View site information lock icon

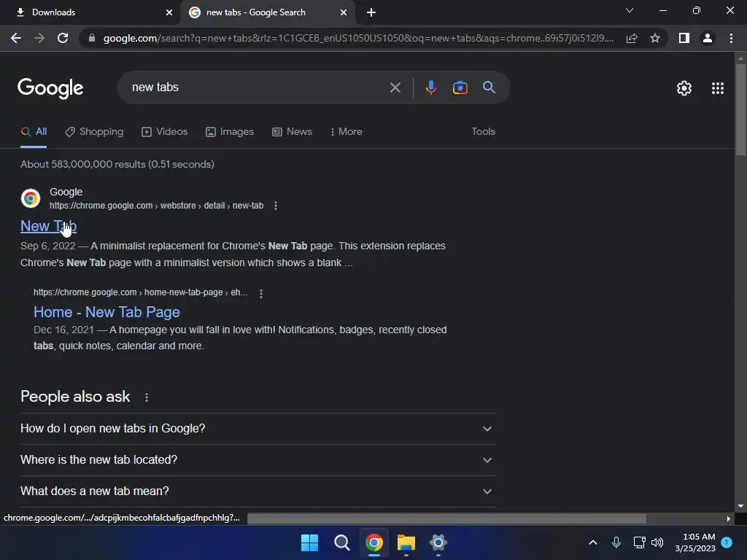(91, 38)
